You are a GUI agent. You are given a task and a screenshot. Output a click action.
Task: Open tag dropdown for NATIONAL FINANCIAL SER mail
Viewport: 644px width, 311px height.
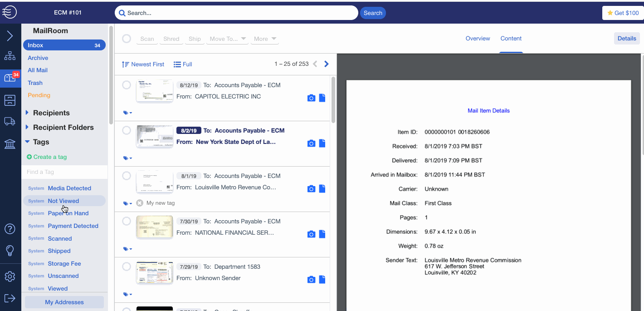pos(127,249)
